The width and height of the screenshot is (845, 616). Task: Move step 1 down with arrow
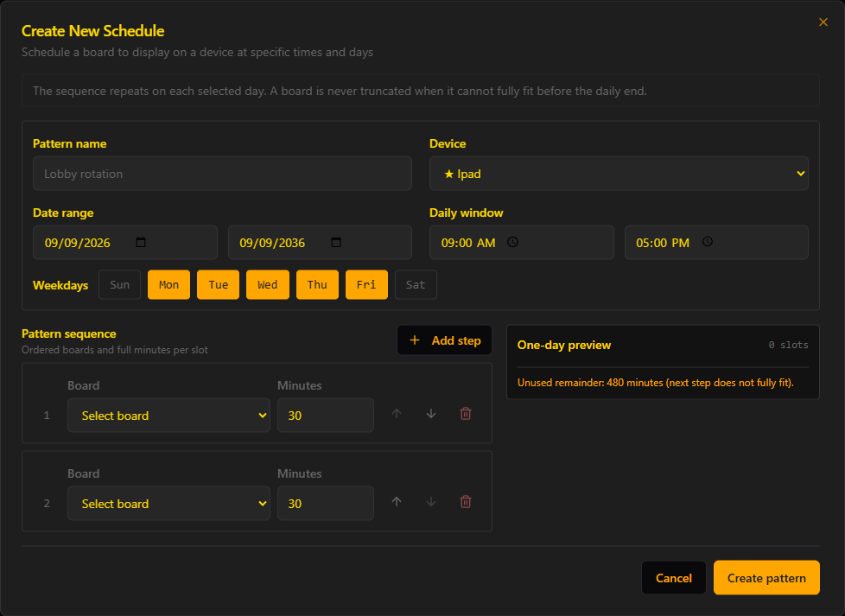tap(431, 413)
